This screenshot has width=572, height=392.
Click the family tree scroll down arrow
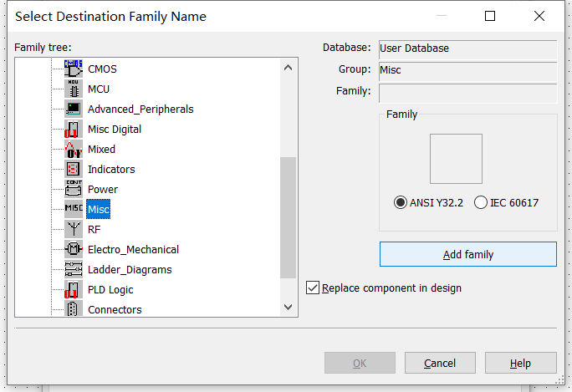[288, 307]
